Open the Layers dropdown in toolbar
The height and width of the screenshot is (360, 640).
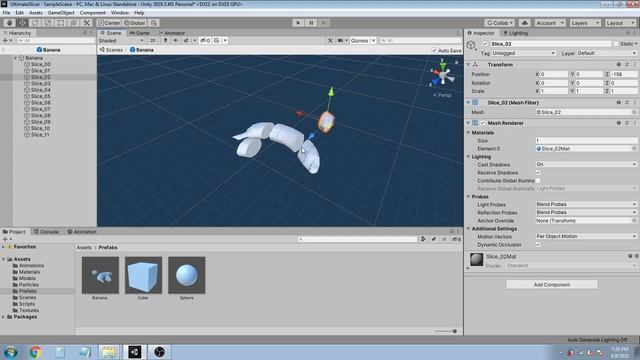585,23
